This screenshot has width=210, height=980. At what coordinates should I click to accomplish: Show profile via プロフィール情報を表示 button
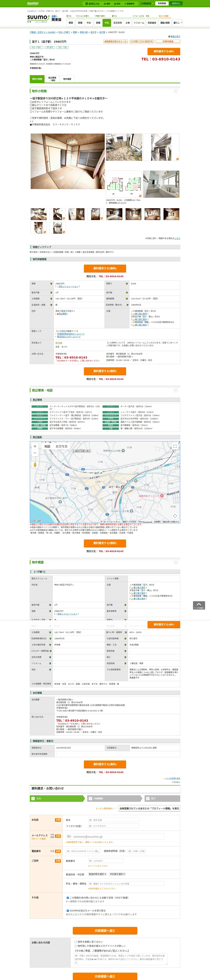(149, 808)
